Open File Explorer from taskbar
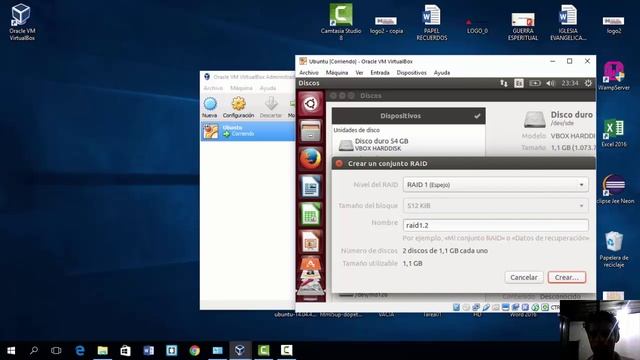This screenshot has width=640, height=360. [x=102, y=350]
